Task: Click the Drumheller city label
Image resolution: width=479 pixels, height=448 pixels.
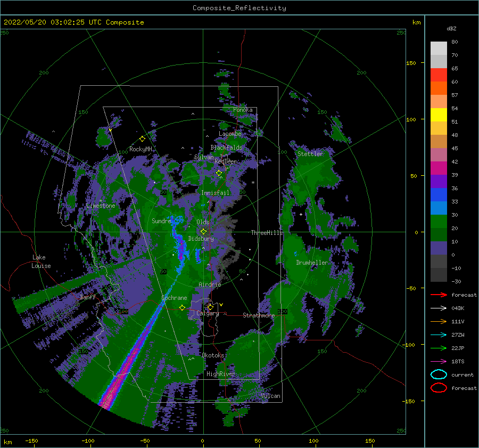Action: 312,263
